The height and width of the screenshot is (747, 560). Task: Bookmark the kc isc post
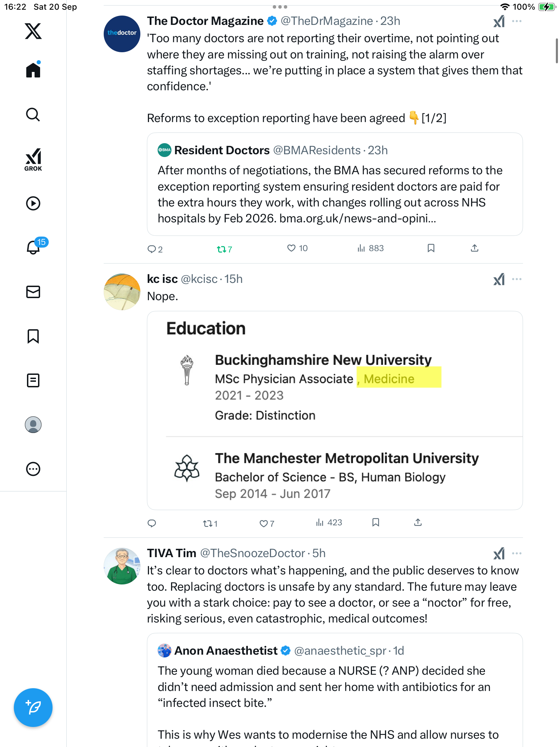[x=376, y=522]
